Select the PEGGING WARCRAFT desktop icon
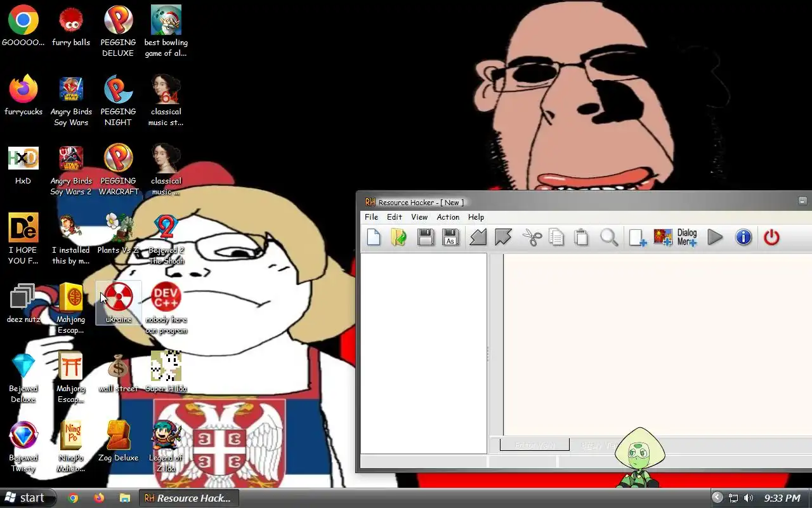The image size is (812, 508). [118, 170]
